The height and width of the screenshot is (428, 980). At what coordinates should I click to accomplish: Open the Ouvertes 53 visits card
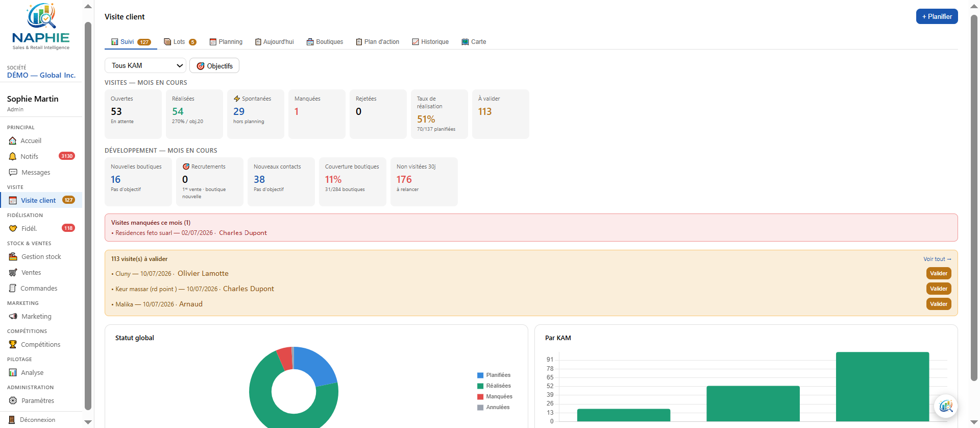coord(133,114)
